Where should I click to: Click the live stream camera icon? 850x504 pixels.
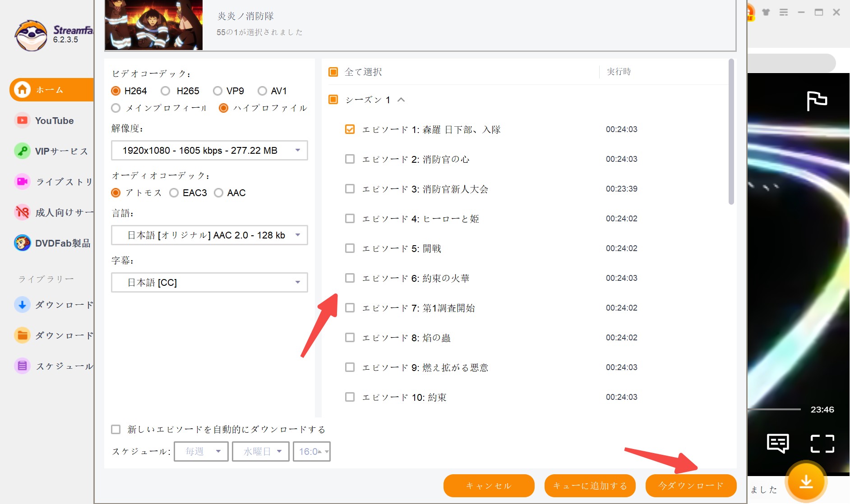pos(22,181)
